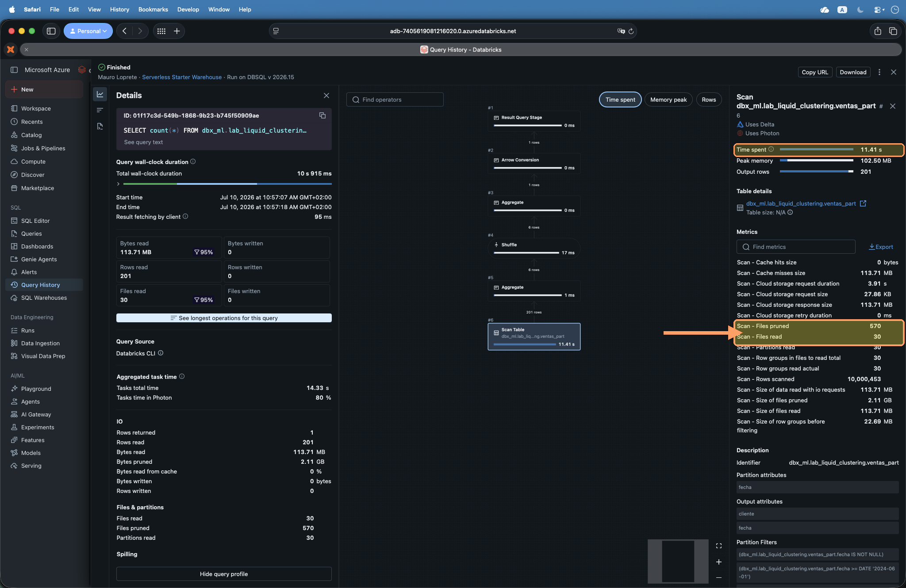The height and width of the screenshot is (588, 906).
Task: Select the Result Query Stage node
Action: coord(534,122)
